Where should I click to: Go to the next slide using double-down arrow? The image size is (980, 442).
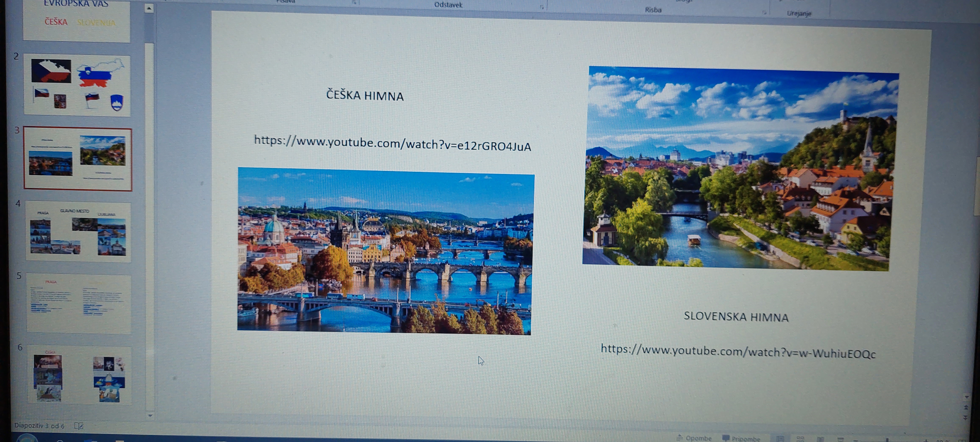pyautogui.click(x=965, y=418)
